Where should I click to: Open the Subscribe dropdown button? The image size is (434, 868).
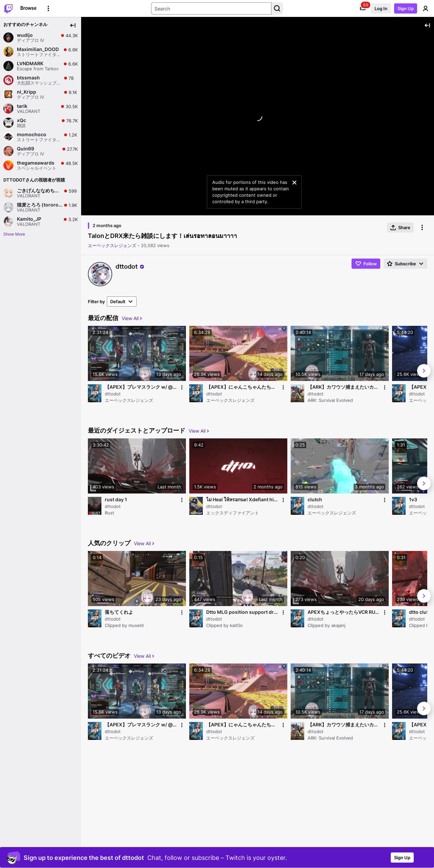click(405, 264)
